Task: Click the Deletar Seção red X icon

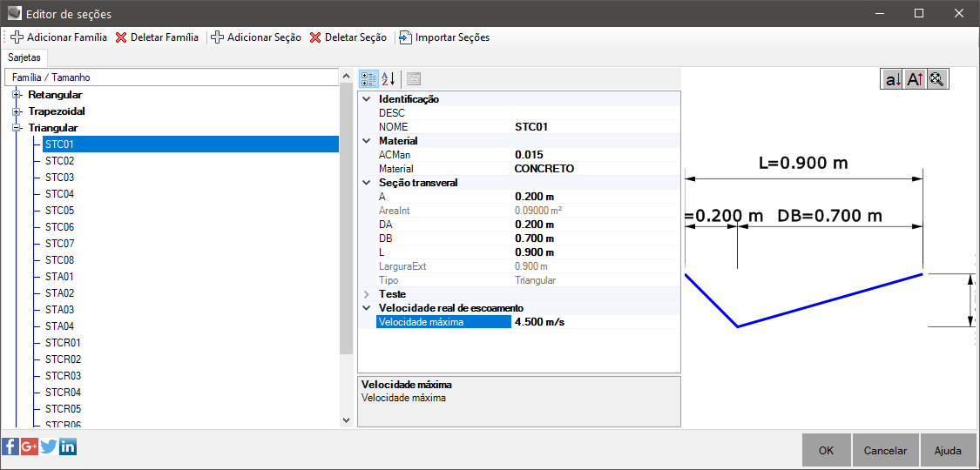Action: coord(315,37)
